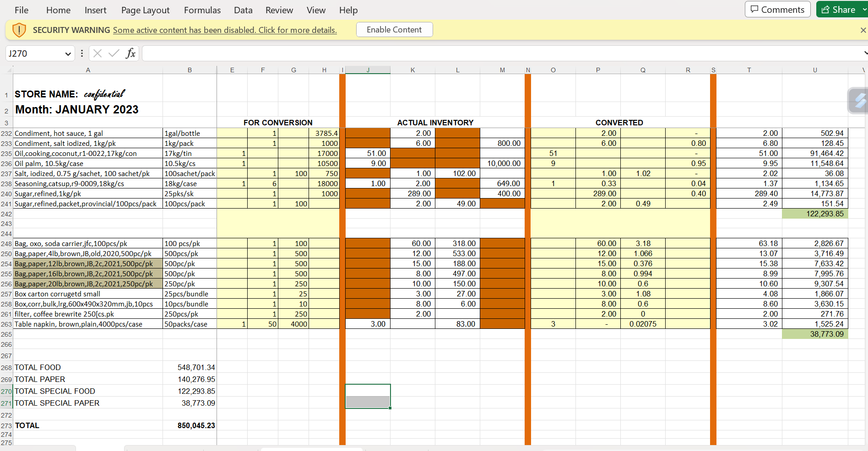Viewport: 868px width, 451px height.
Task: Click the "CONVERTED" heading
Action: (x=619, y=123)
